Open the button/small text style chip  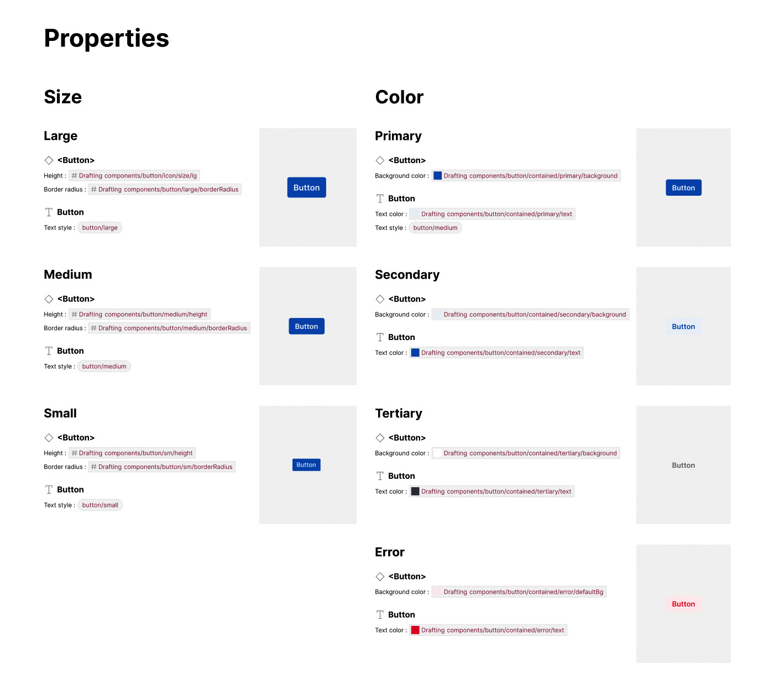click(100, 505)
